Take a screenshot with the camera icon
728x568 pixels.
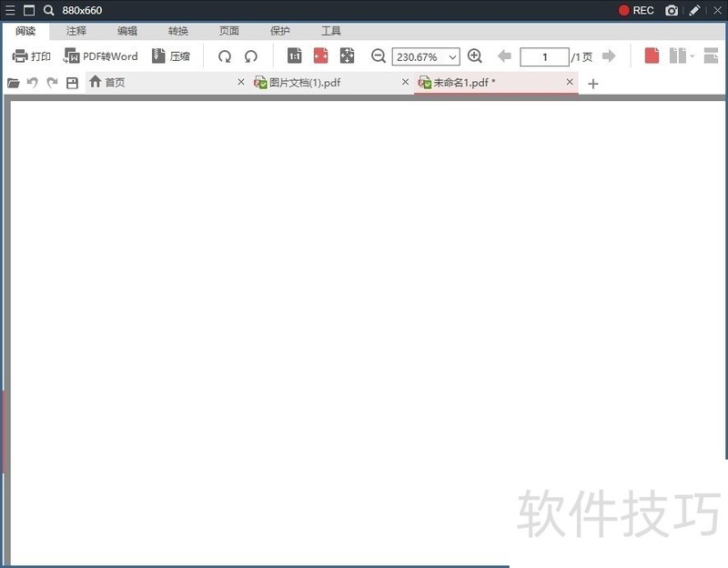672,10
